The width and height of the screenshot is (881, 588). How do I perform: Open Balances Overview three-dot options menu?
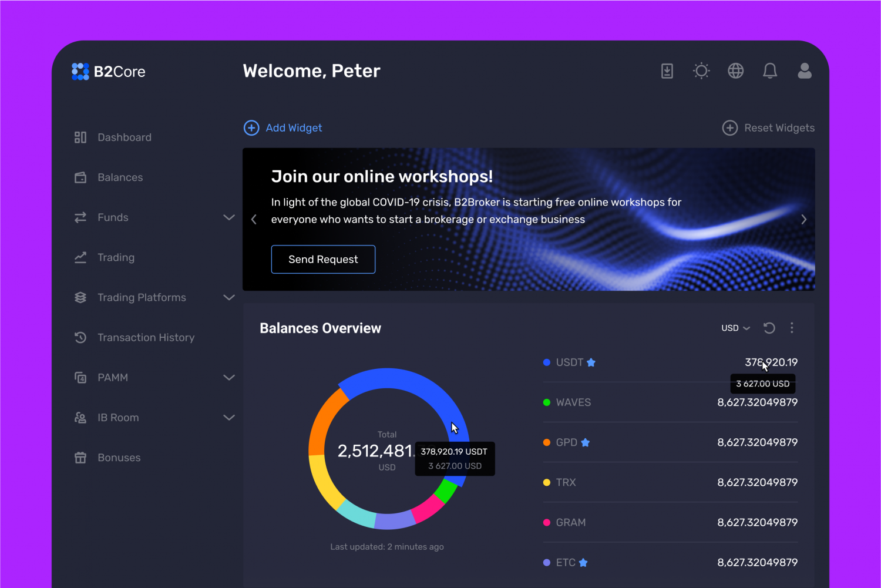pyautogui.click(x=792, y=328)
